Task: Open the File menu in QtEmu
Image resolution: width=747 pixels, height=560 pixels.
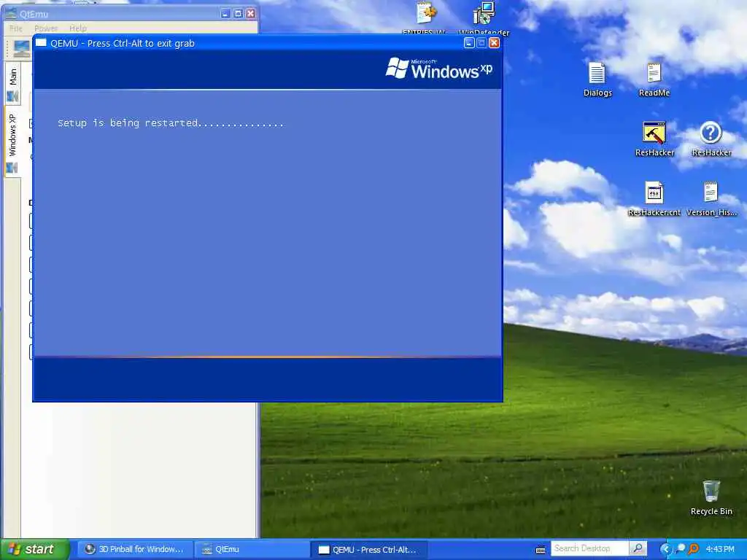Action: pos(16,28)
